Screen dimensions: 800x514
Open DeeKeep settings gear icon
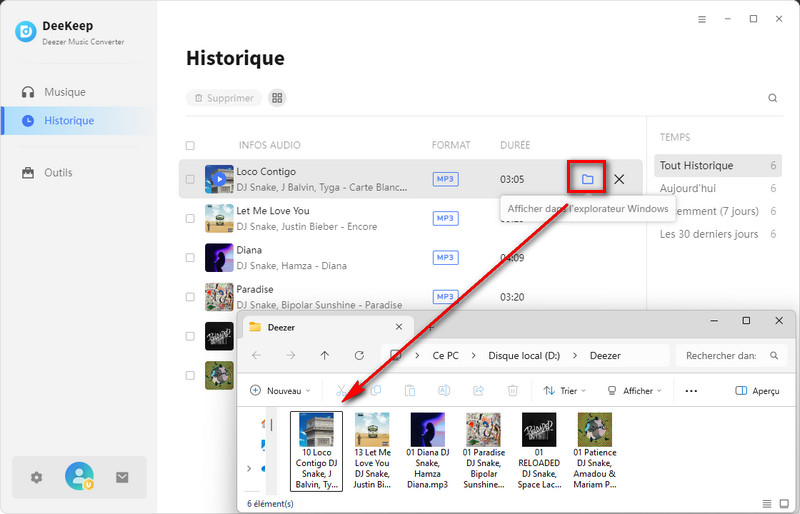(36, 478)
